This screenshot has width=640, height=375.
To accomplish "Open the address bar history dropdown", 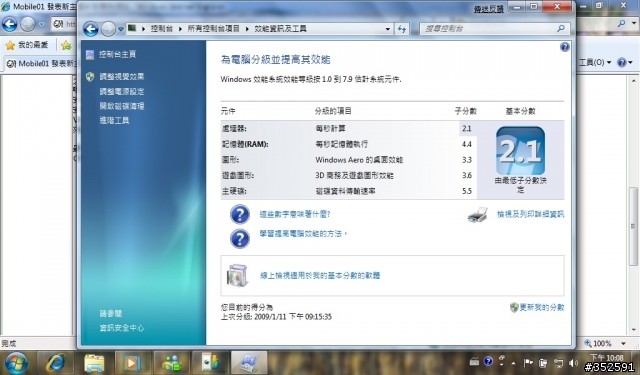I will pyautogui.click(x=387, y=29).
